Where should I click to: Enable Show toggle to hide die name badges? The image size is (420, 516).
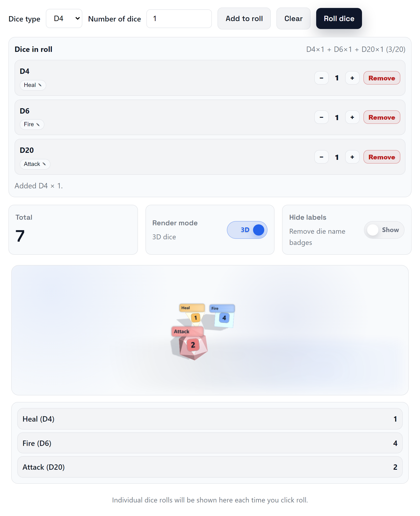(x=384, y=230)
